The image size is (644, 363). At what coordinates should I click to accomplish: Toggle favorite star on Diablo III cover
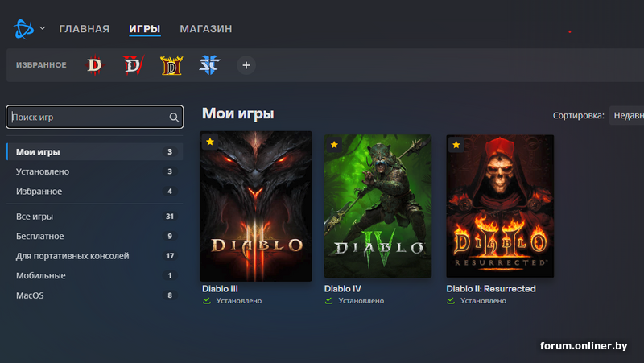pos(210,142)
